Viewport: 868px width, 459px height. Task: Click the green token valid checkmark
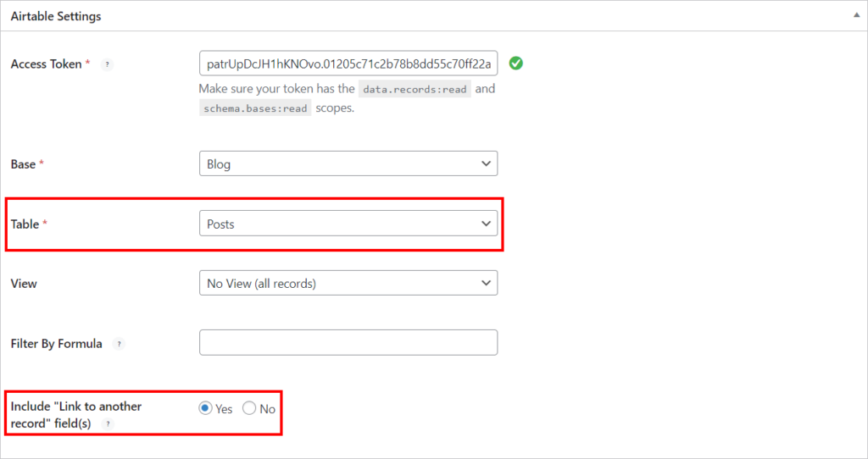pos(516,63)
